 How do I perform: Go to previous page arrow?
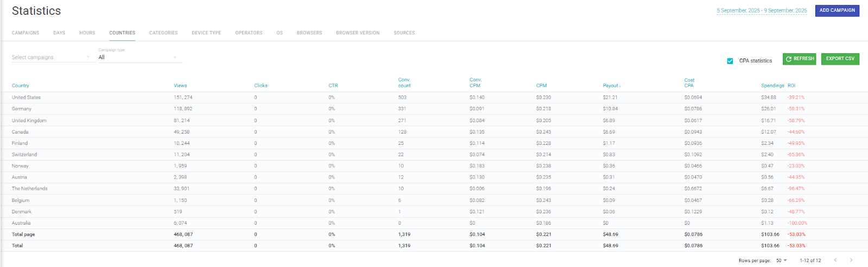[x=835, y=260]
